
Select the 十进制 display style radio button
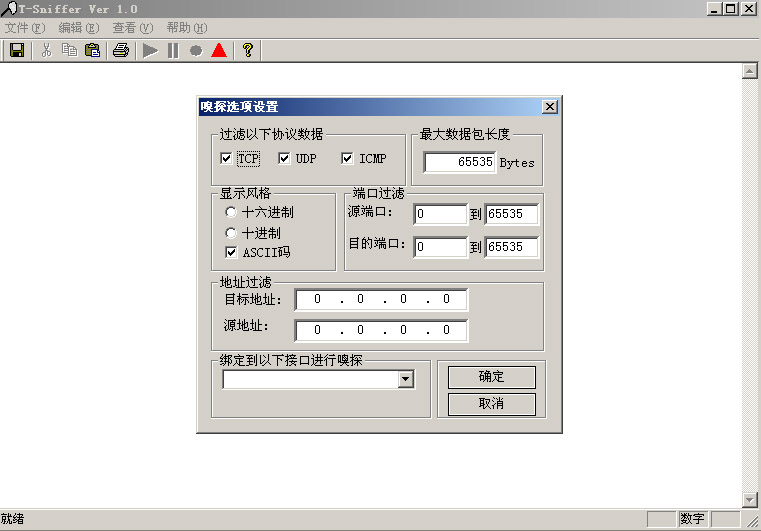coord(231,233)
